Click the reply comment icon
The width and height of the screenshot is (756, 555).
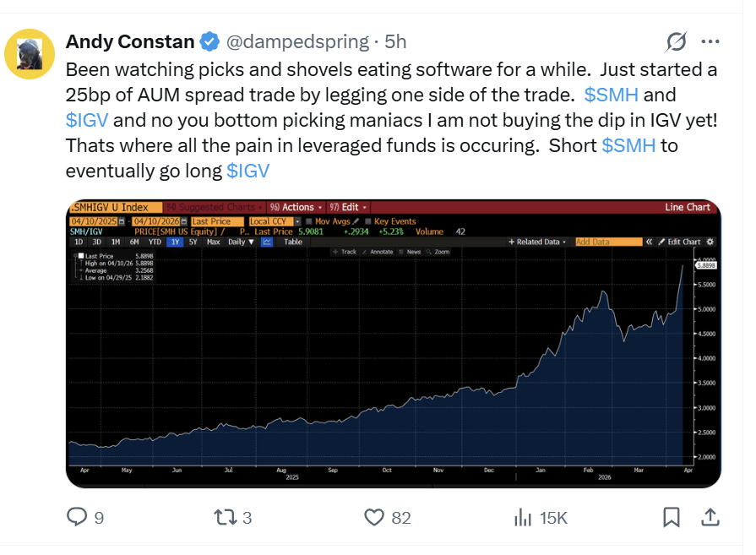(x=78, y=516)
